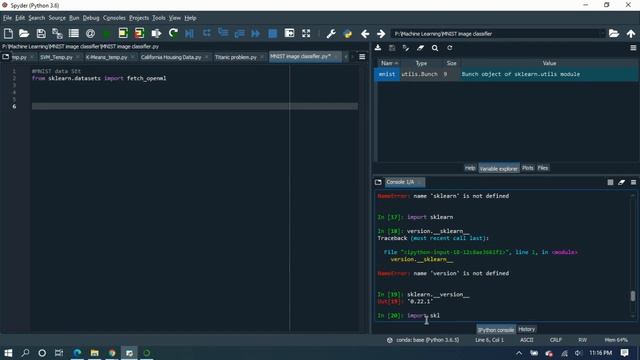Maximize the current pane icon

tap(289, 33)
